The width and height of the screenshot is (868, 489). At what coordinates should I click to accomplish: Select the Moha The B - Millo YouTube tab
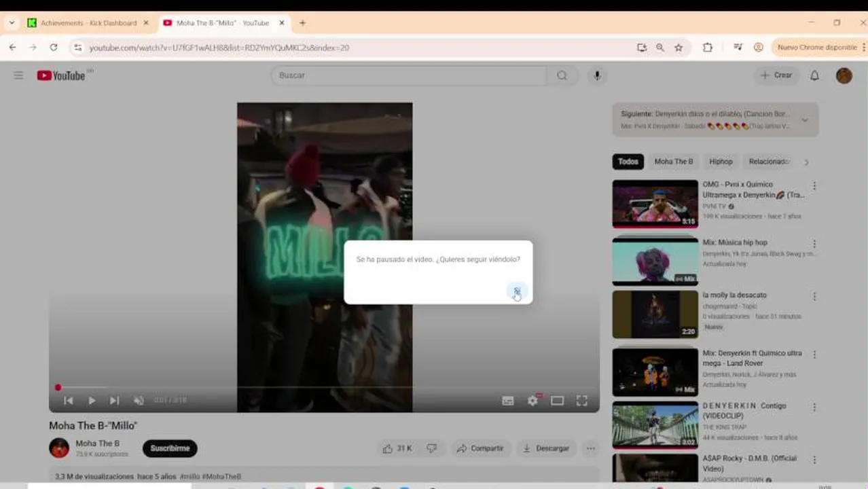(223, 23)
